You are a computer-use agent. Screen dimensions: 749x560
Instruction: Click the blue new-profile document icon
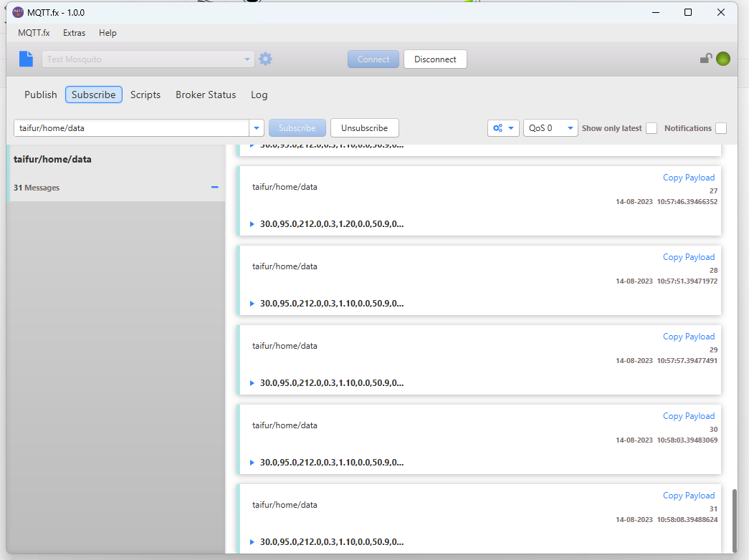click(26, 59)
